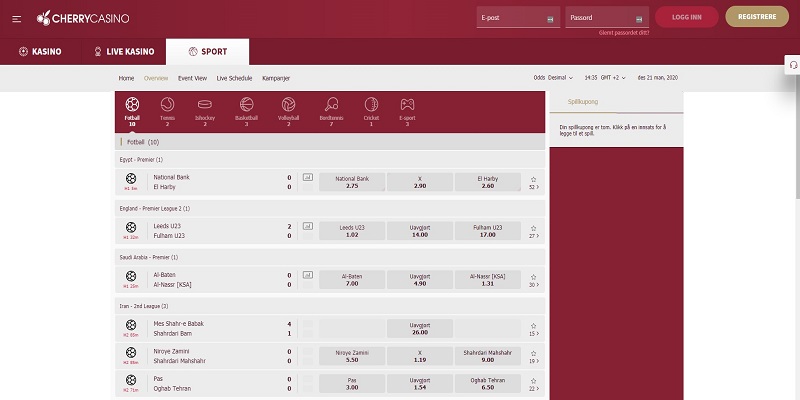This screenshot has width=800, height=400.
Task: Expand 19 more markets for Niroye Zamini match
Action: [534, 361]
